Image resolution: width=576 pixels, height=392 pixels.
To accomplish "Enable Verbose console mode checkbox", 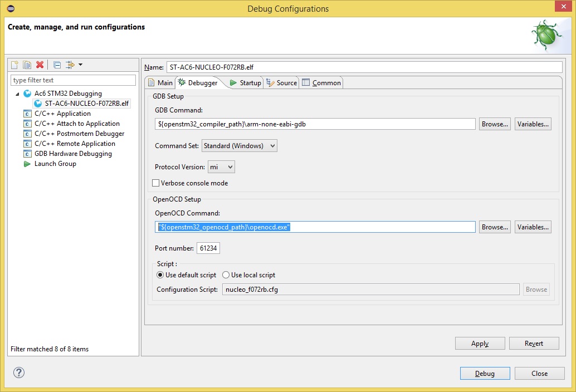I will (x=156, y=183).
